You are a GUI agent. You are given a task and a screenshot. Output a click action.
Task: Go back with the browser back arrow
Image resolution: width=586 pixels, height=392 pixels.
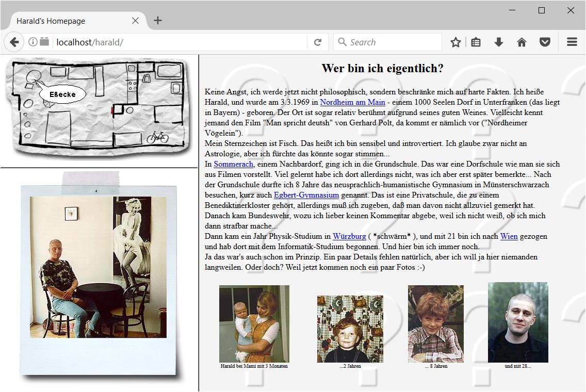[14, 42]
